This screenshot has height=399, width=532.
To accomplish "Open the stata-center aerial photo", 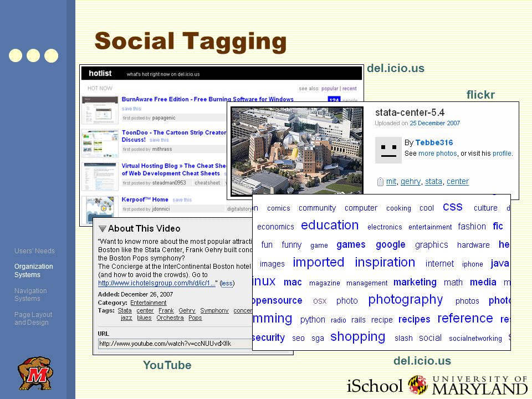I will [x=297, y=151].
